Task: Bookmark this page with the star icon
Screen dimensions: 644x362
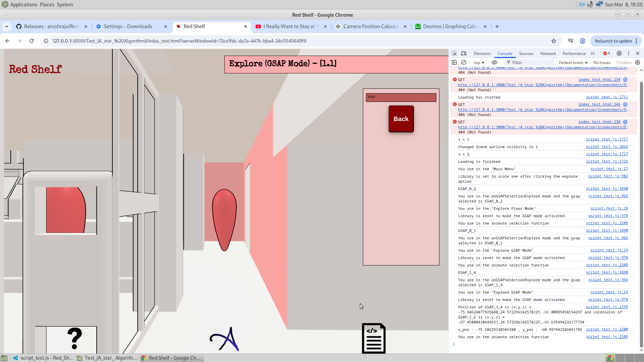Action: point(554,41)
